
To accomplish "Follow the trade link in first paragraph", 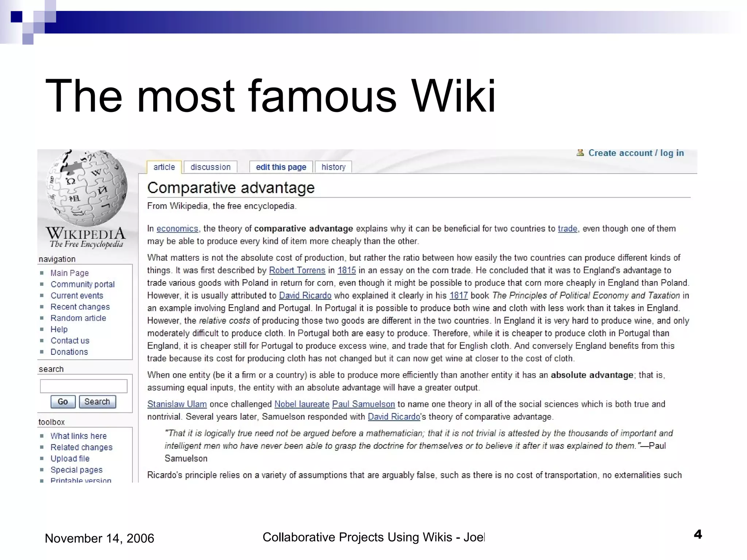I will (x=568, y=229).
